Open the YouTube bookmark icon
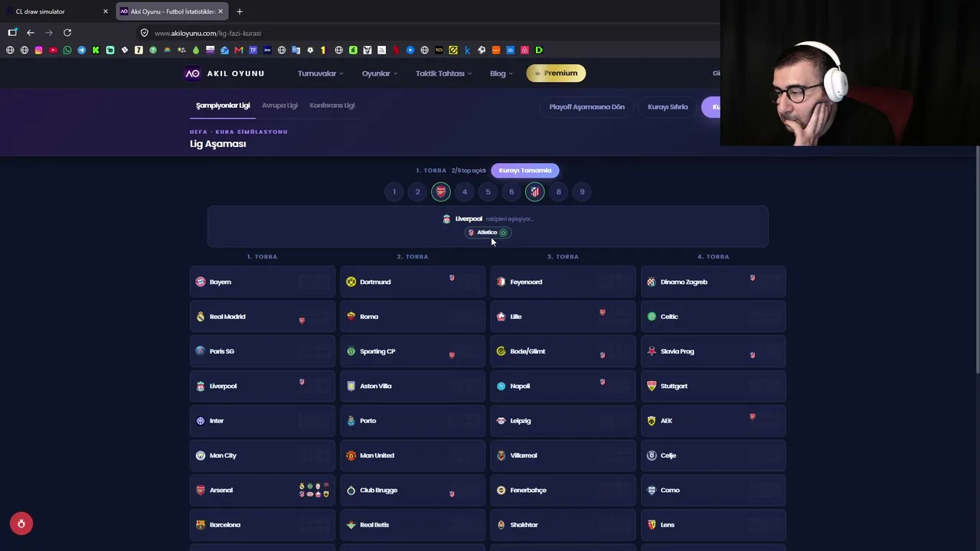The width and height of the screenshot is (980, 551). (x=53, y=51)
